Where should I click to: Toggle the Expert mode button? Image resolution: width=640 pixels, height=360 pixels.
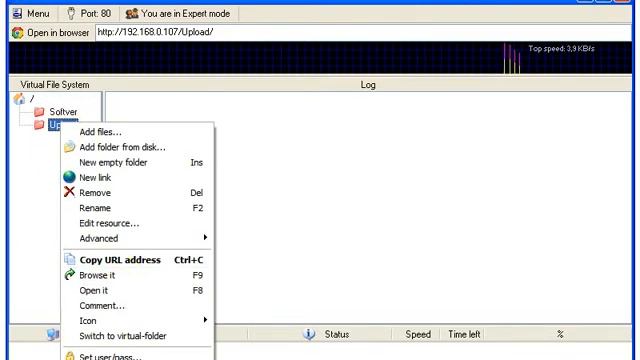pos(178,14)
